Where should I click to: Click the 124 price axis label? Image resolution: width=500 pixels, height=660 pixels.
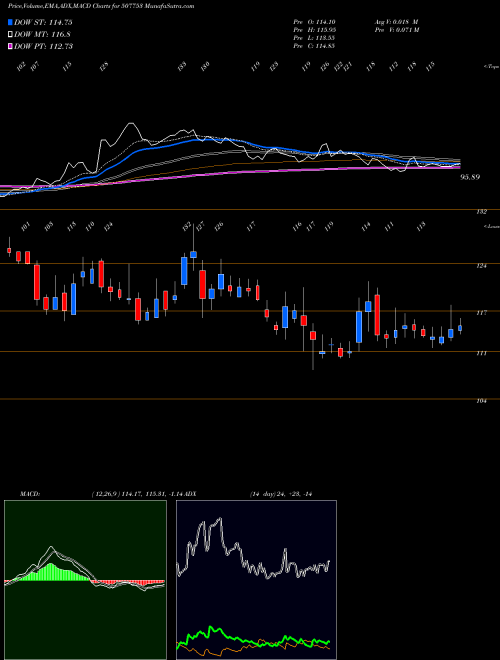point(482,266)
